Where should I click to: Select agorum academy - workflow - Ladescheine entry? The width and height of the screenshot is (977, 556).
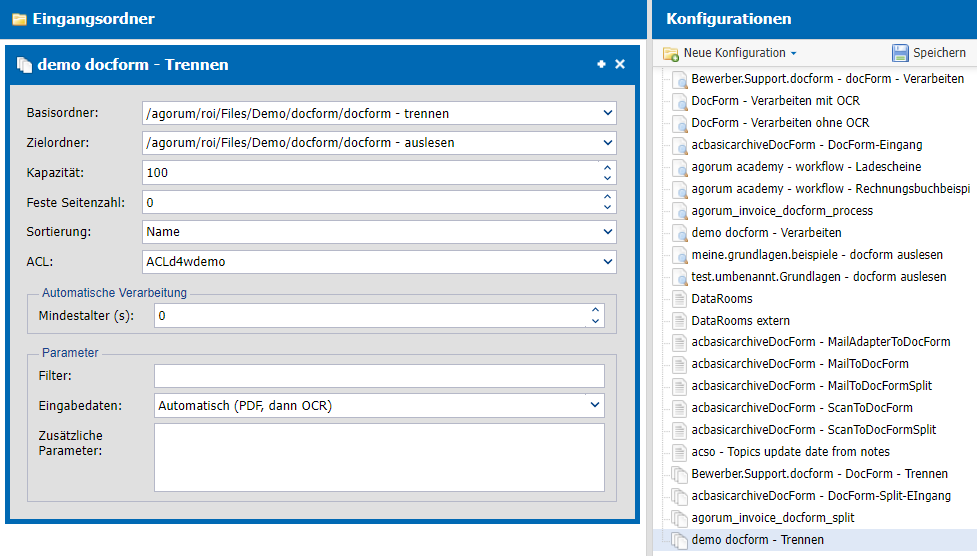[x=806, y=167]
